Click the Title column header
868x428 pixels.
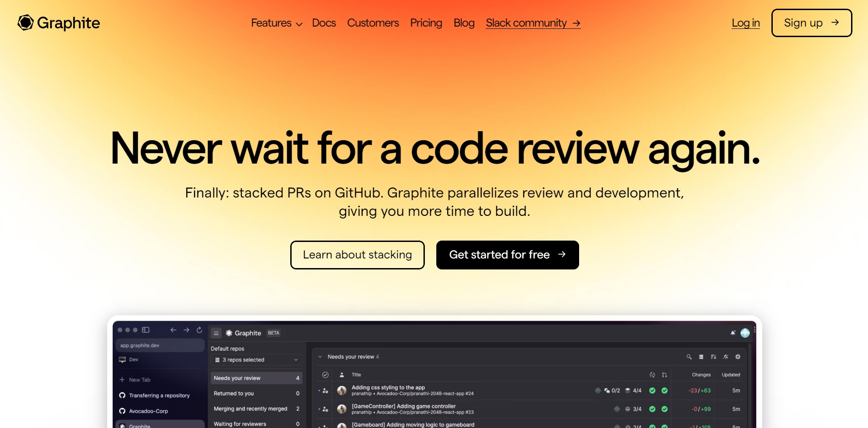pyautogui.click(x=356, y=375)
